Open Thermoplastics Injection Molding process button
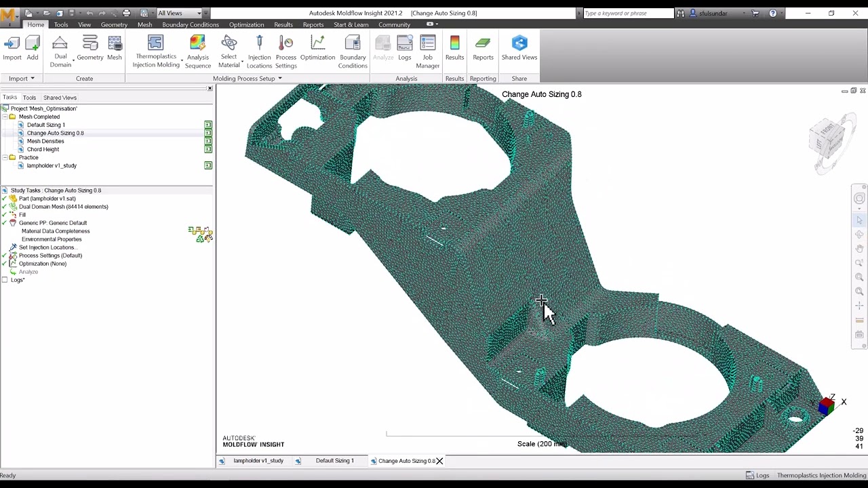This screenshot has width=868, height=488. coord(156,52)
